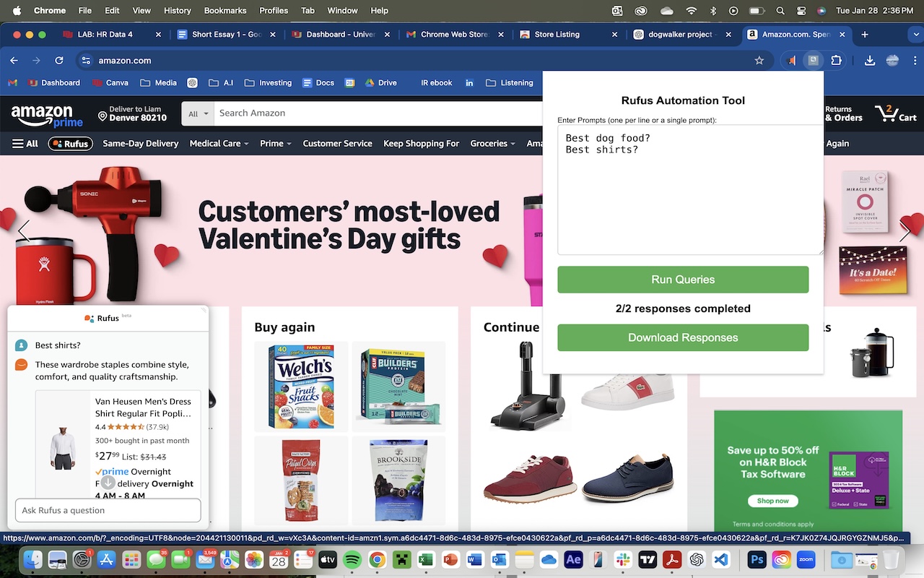
Task: Open Chrome downloads from the toolbar
Action: point(870,61)
